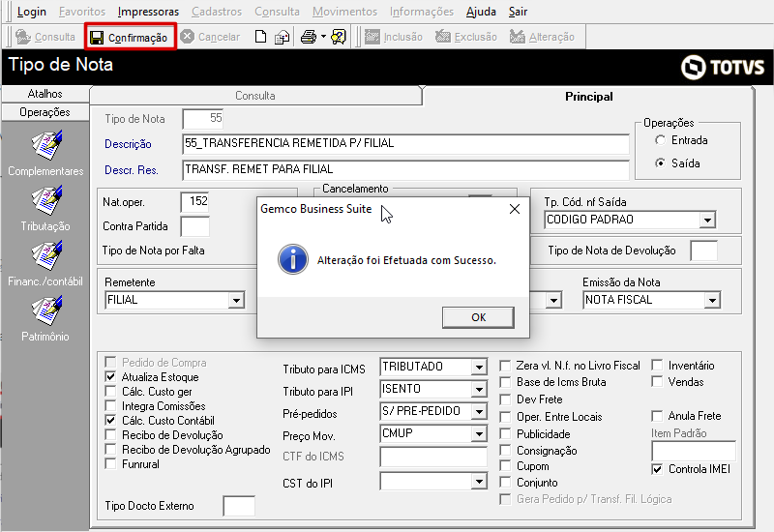Image resolution: width=774 pixels, height=532 pixels.
Task: Select the Saída radio button
Action: pos(660,163)
